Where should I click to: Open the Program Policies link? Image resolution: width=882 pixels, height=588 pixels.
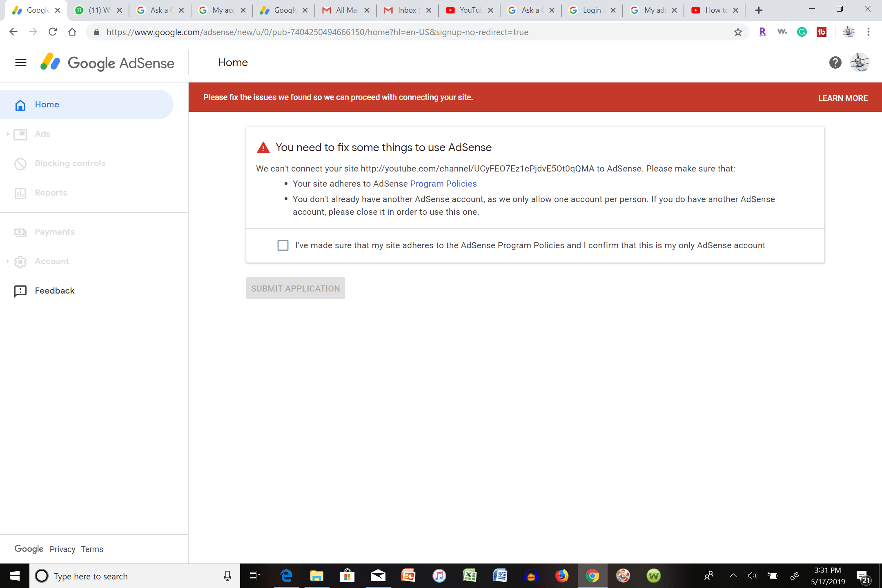[x=443, y=184]
